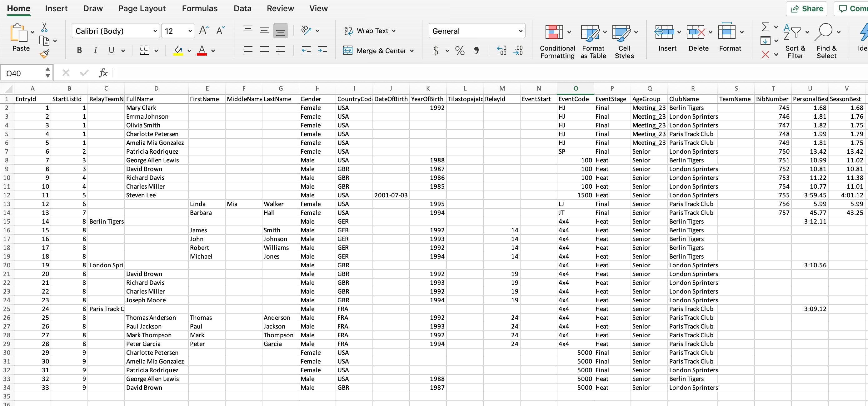
Task: Open the Calibri font name dropdown
Action: click(155, 31)
